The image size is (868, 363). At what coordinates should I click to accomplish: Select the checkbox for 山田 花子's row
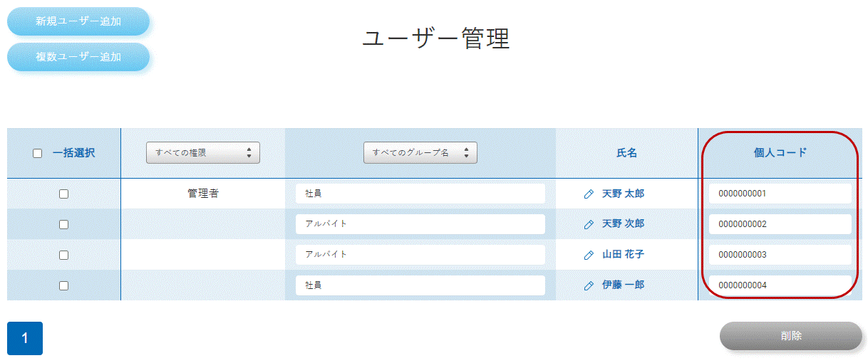click(x=63, y=255)
